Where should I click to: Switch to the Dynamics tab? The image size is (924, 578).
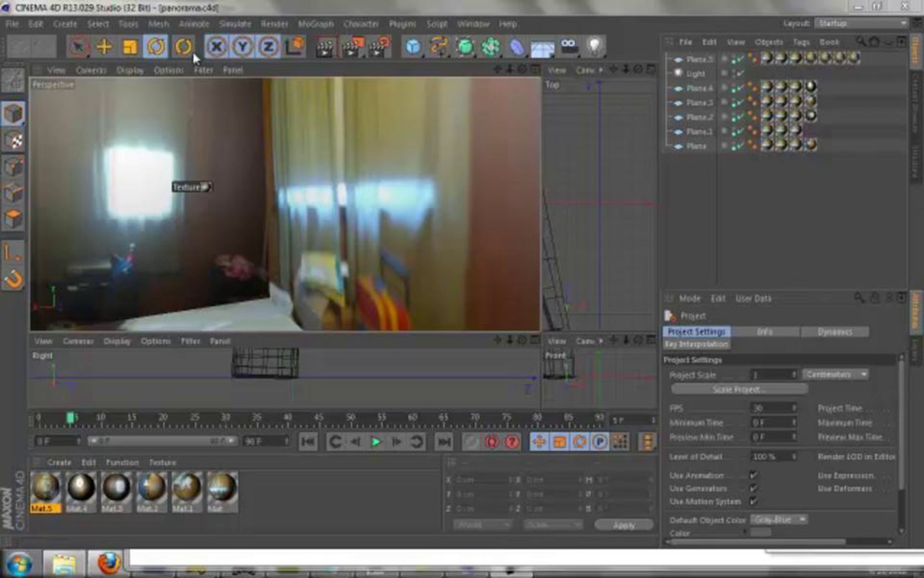835,332
